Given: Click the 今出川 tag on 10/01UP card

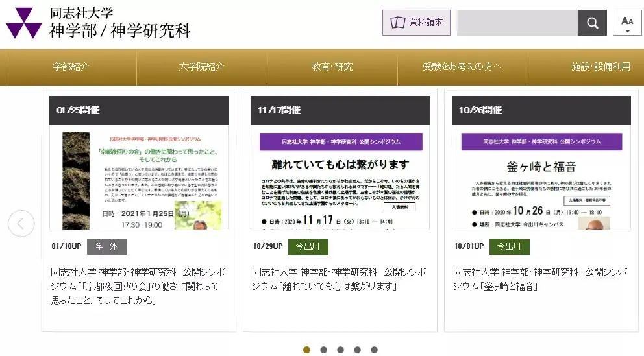Looking at the screenshot, I should (x=509, y=246).
